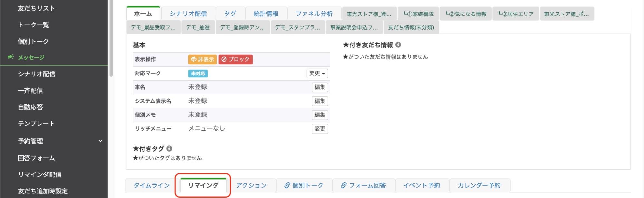
Task: Click 変更 button for リッチメニュー
Action: point(320,129)
